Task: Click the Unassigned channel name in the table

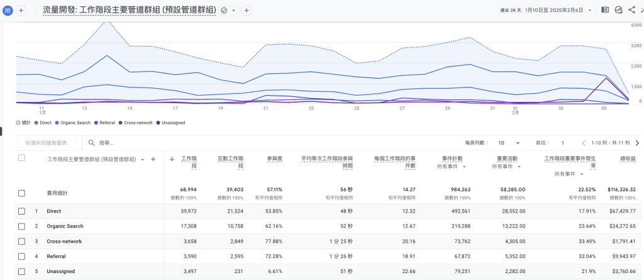Action: [61, 271]
